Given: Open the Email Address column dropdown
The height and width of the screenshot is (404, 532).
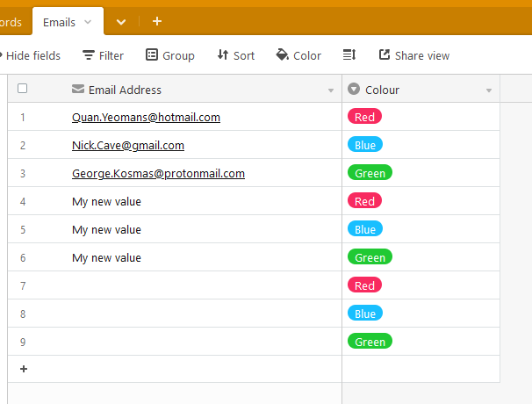Looking at the screenshot, I should click(331, 90).
